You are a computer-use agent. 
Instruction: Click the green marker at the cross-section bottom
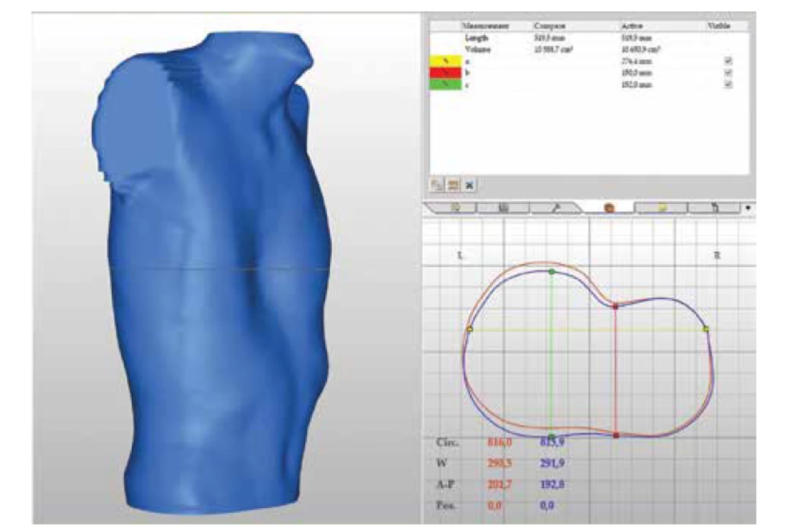point(551,437)
